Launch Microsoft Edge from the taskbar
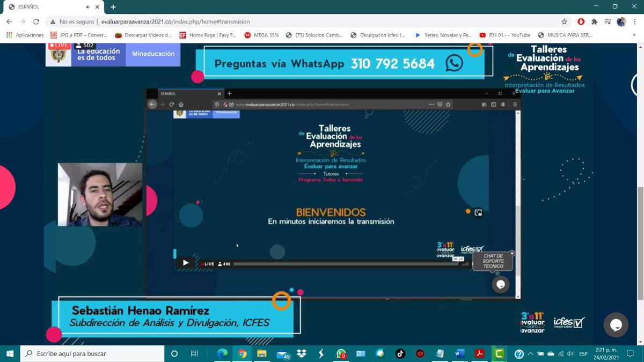This screenshot has width=644, height=362. [x=222, y=353]
